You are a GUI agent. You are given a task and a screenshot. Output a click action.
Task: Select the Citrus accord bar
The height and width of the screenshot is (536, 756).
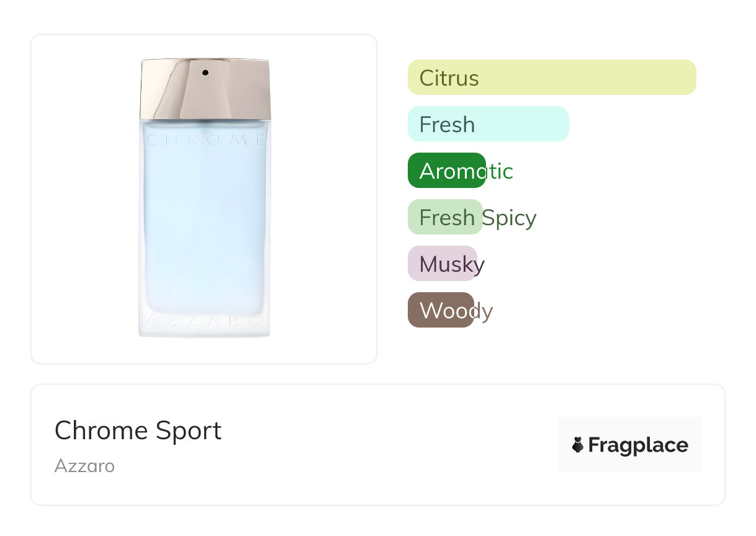click(551, 78)
